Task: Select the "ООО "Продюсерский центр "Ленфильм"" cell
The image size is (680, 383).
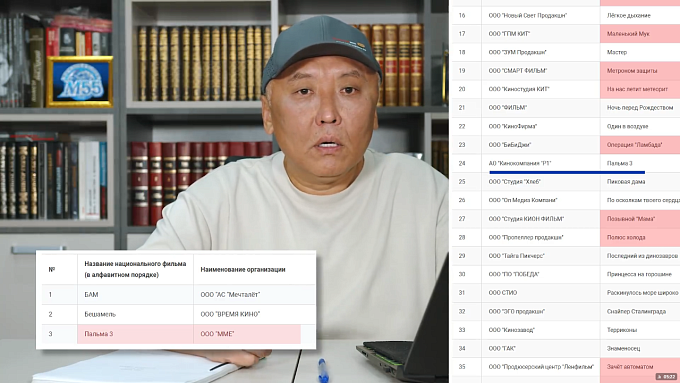Action: click(540, 367)
